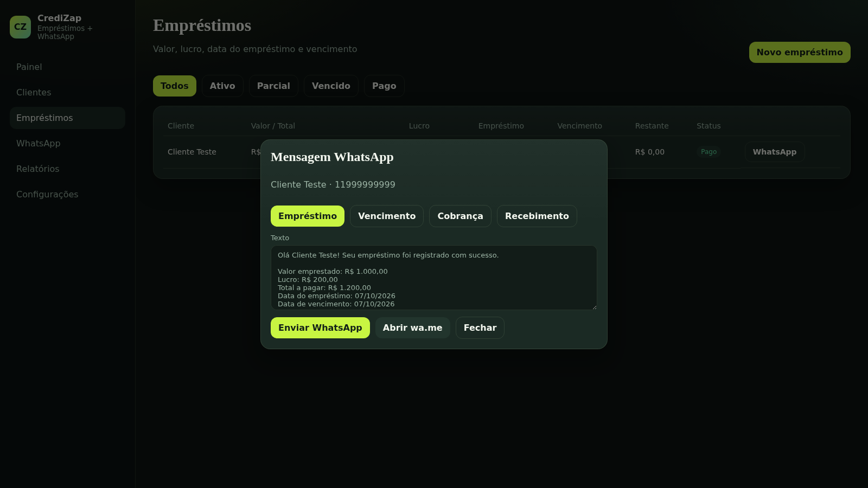
Task: Close the dialog with Fechar
Action: [480, 328]
